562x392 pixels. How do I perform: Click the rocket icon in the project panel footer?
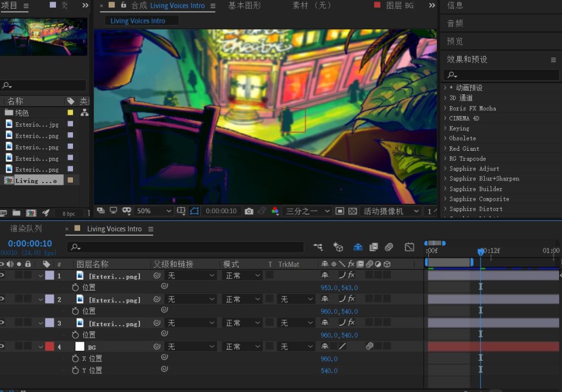[x=46, y=213]
